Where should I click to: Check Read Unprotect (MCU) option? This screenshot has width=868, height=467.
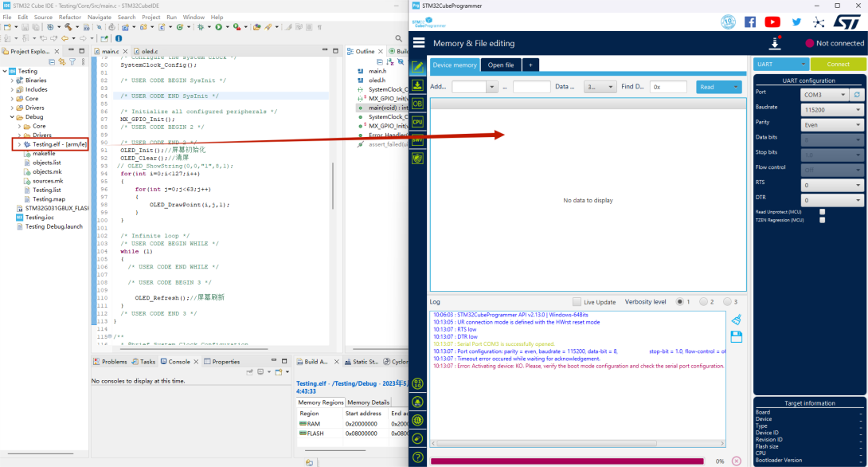click(822, 212)
